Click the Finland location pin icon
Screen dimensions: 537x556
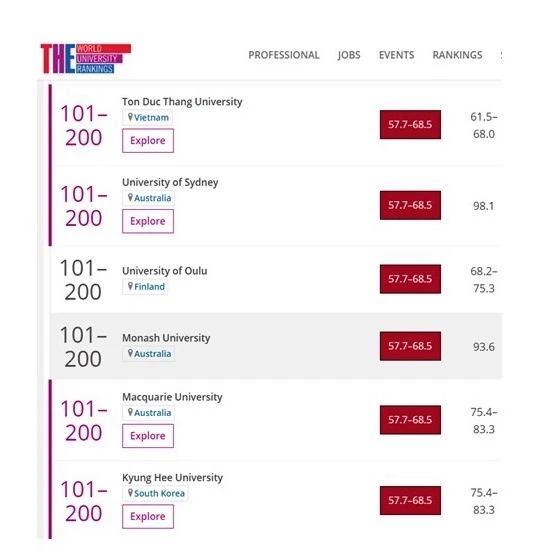[130, 286]
